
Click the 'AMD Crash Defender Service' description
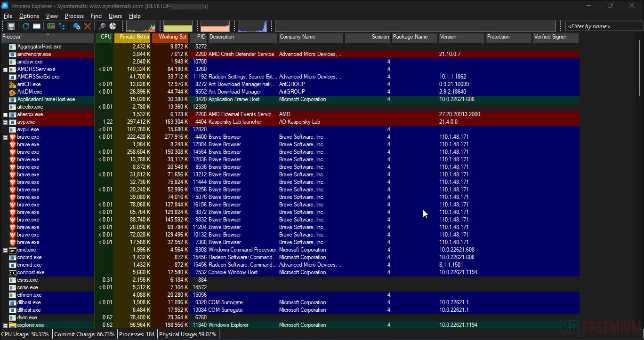coord(241,54)
